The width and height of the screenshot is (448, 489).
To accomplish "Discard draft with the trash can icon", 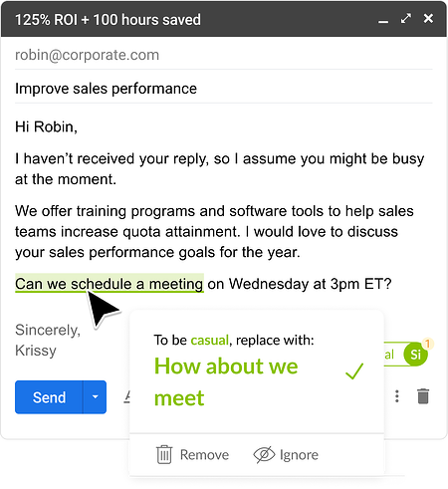I will click(423, 396).
